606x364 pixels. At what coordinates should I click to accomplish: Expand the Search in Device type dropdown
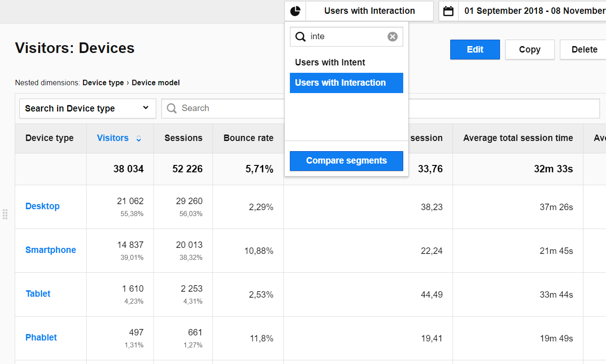(x=88, y=108)
